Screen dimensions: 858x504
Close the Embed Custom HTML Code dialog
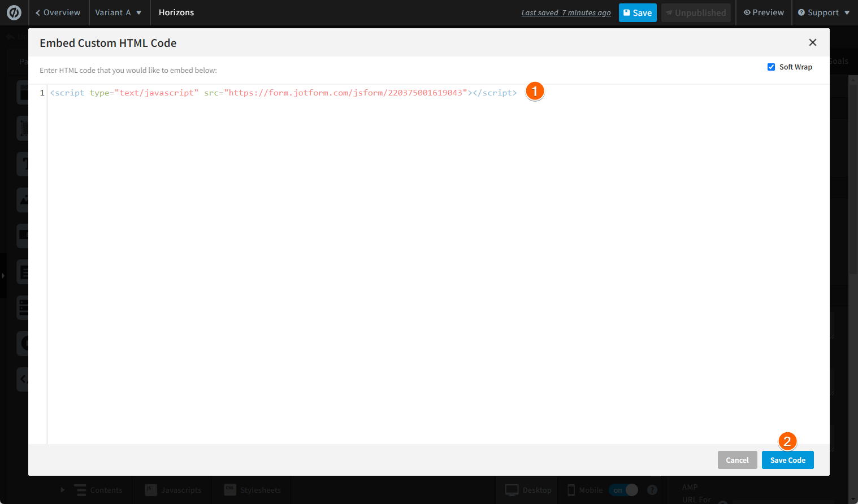point(813,42)
